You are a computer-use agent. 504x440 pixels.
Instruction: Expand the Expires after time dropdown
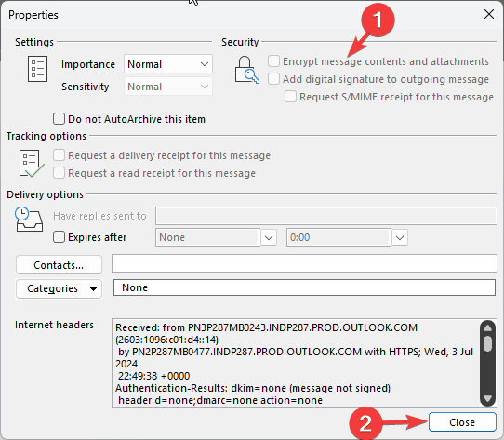(400, 238)
